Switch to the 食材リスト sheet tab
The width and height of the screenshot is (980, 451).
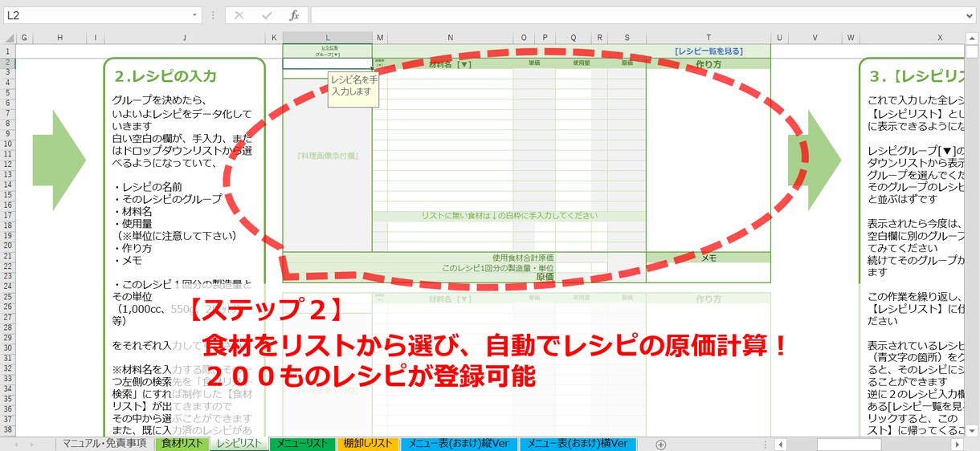tap(181, 444)
